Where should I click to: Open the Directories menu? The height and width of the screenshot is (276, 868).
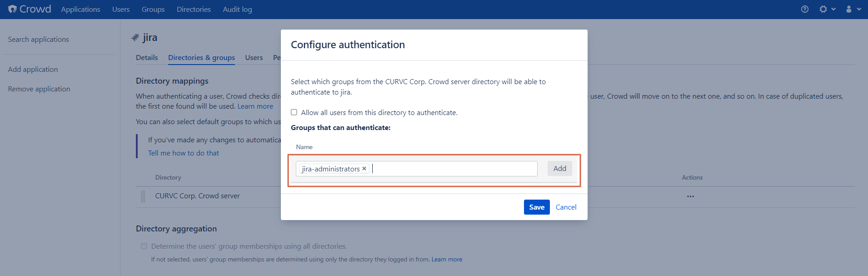pyautogui.click(x=194, y=9)
